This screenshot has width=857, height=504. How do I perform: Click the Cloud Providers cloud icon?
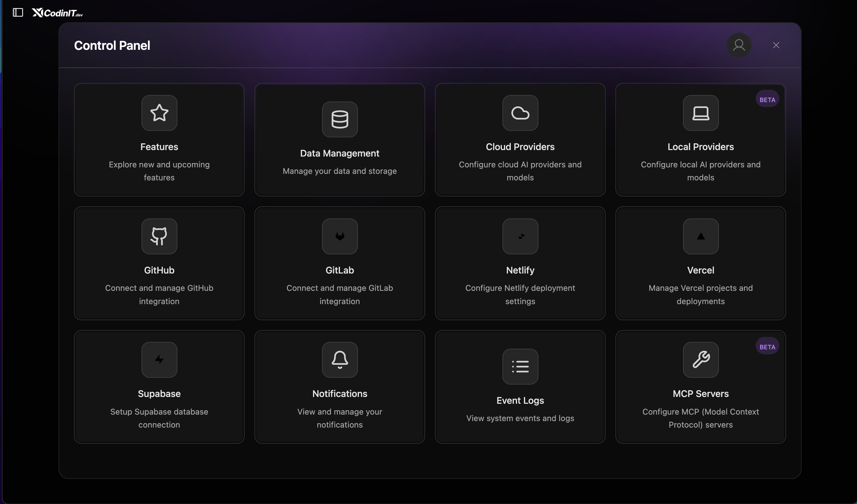(520, 113)
